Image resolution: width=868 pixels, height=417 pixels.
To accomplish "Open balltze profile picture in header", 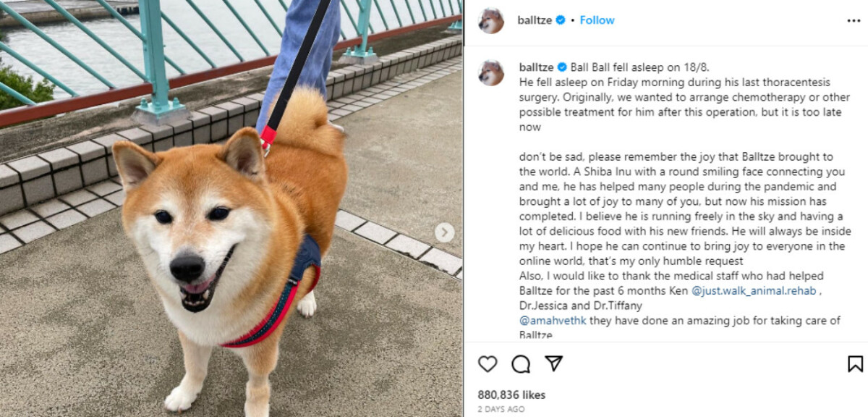I will [491, 20].
